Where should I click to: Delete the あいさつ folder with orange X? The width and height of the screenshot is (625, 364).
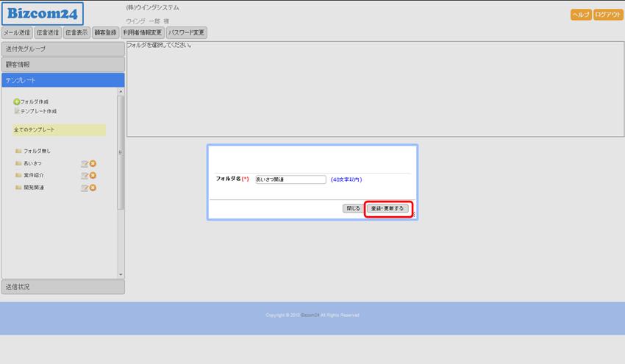click(93, 163)
